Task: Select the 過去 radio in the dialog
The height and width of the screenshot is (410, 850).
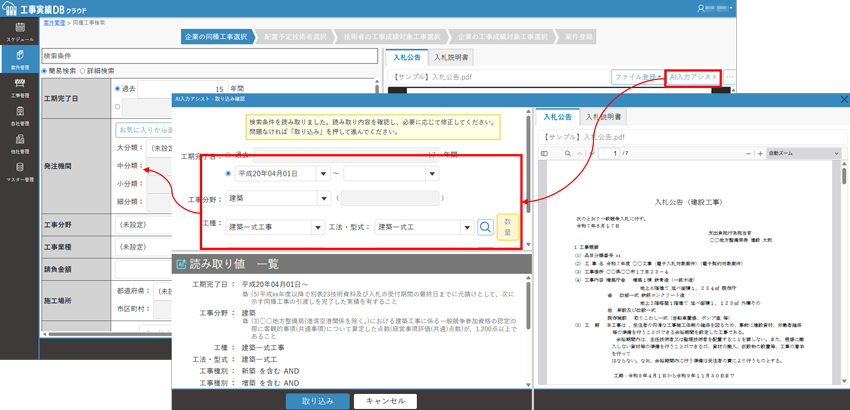Action: tap(228, 155)
